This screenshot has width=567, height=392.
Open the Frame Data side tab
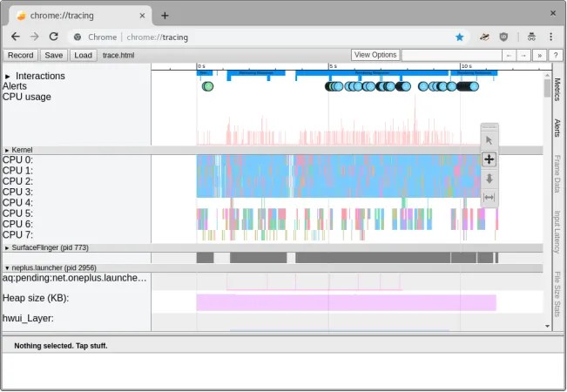point(557,173)
